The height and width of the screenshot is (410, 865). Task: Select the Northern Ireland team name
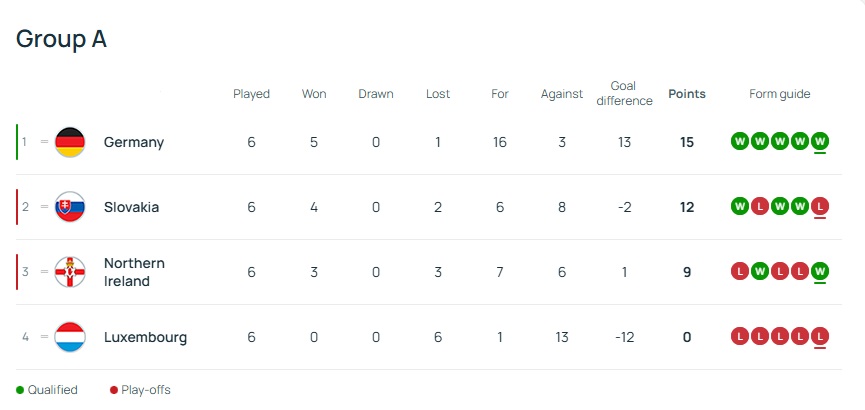click(x=134, y=272)
